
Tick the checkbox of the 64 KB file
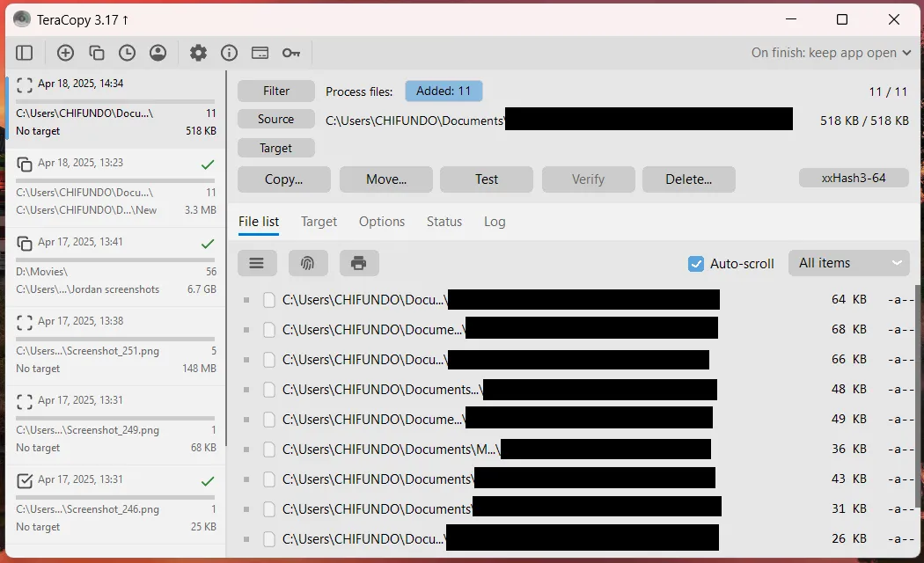(x=268, y=300)
